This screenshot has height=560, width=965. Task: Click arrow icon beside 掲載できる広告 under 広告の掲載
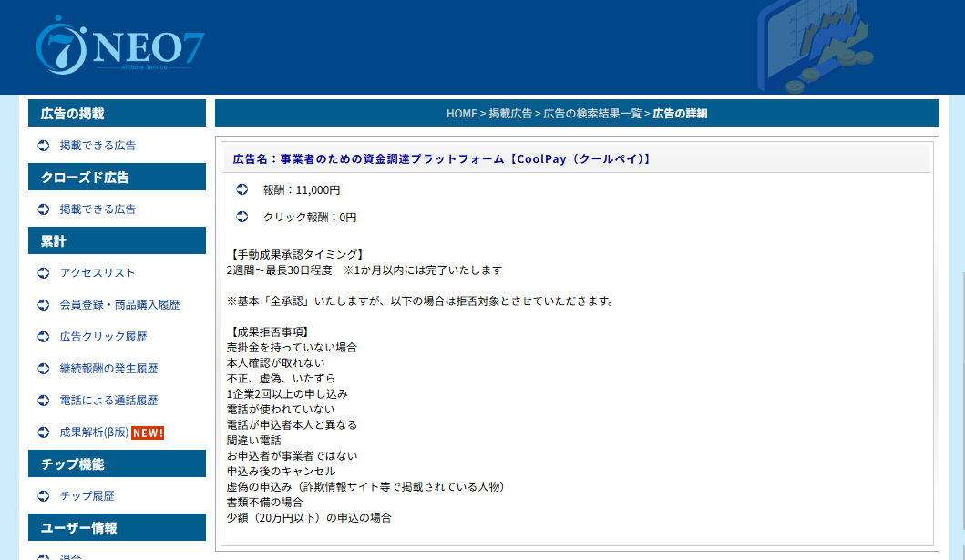click(x=44, y=146)
